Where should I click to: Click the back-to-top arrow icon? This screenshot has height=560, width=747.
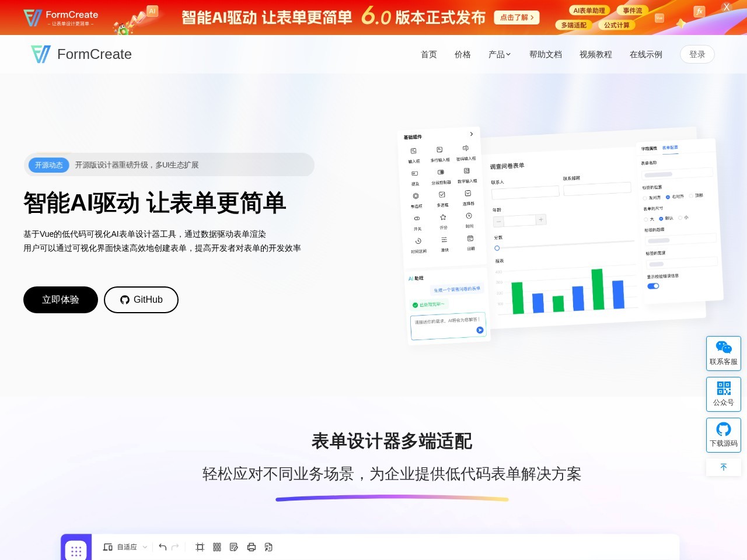pyautogui.click(x=724, y=467)
